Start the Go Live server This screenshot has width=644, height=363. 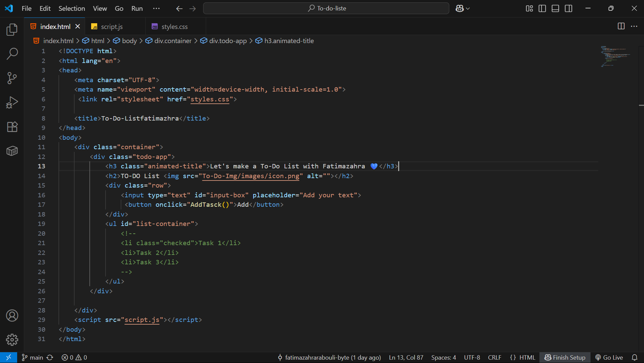click(609, 357)
